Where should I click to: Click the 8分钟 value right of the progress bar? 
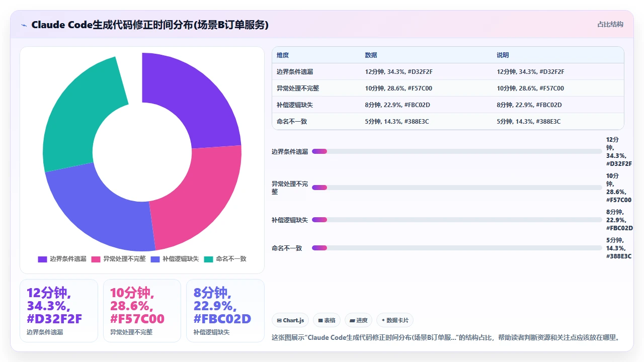(x=619, y=220)
